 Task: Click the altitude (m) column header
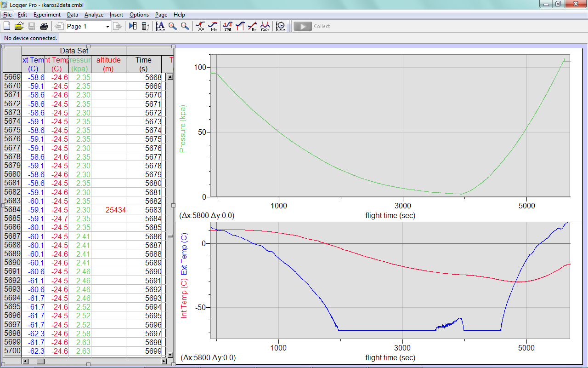(108, 64)
